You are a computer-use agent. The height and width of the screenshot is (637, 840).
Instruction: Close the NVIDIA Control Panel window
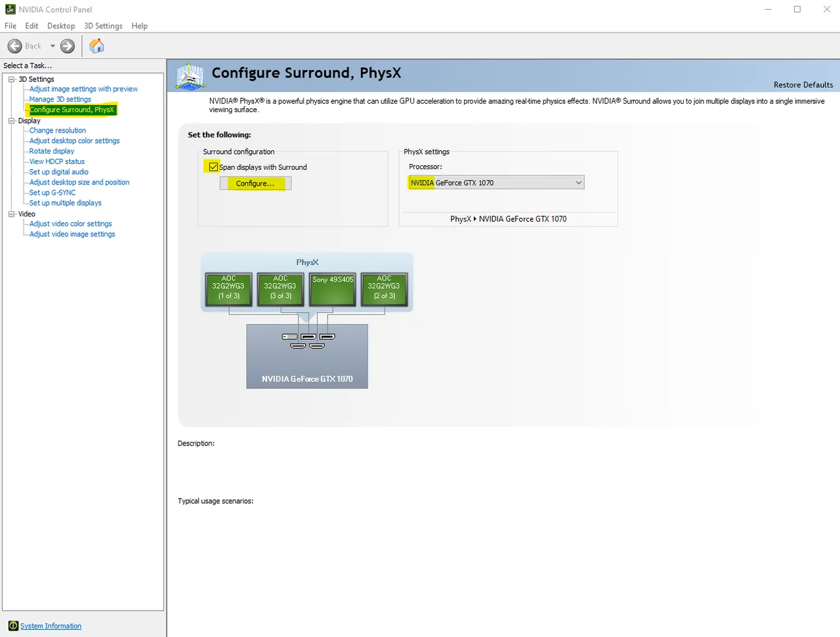tap(827, 9)
